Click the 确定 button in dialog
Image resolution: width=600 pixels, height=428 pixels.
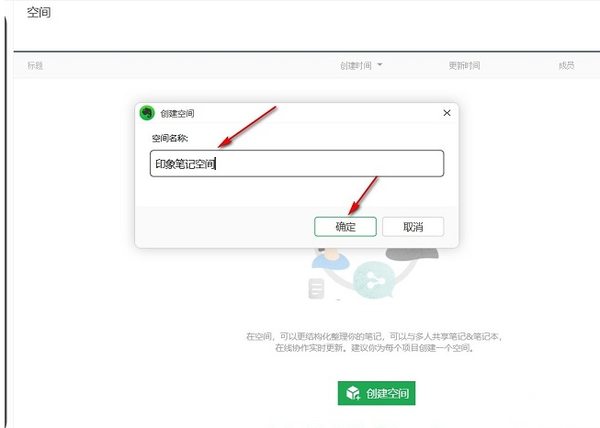coord(345,227)
